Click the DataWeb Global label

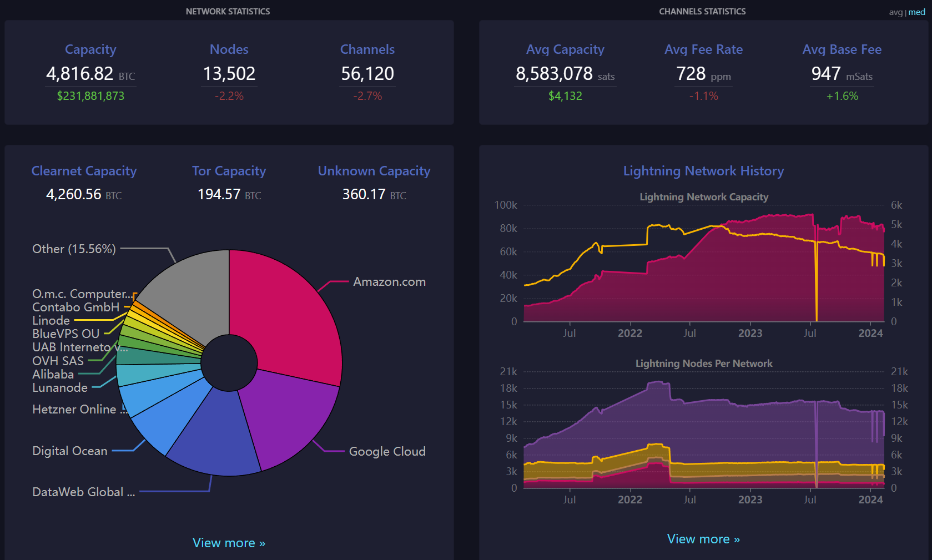click(83, 492)
